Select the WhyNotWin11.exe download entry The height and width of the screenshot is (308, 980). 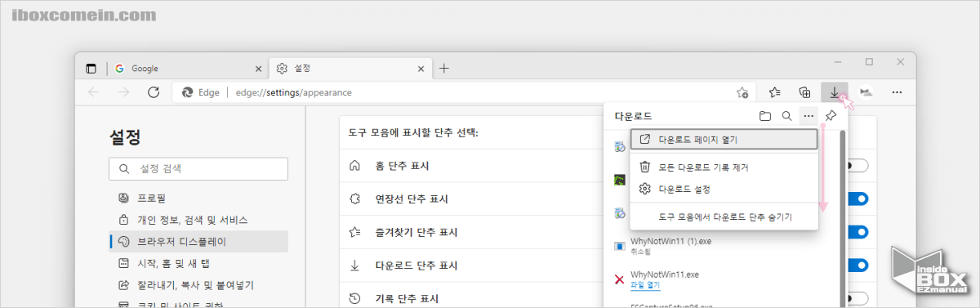pos(722,279)
